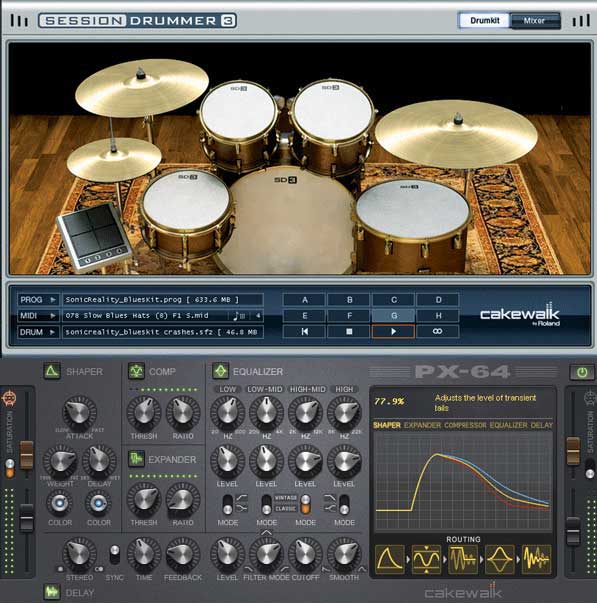Toggle the Shaper module enable icon
597x604 pixels.
52,371
